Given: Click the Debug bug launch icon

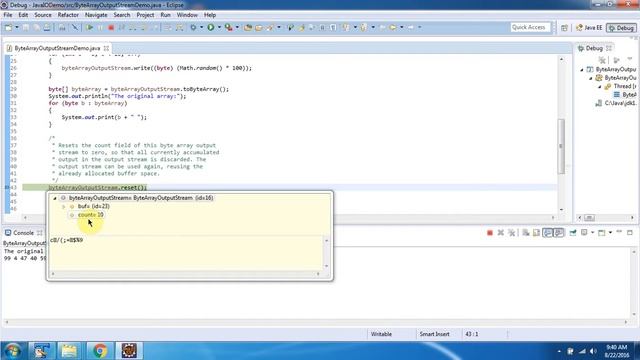Looking at the screenshot, I should (x=193, y=27).
